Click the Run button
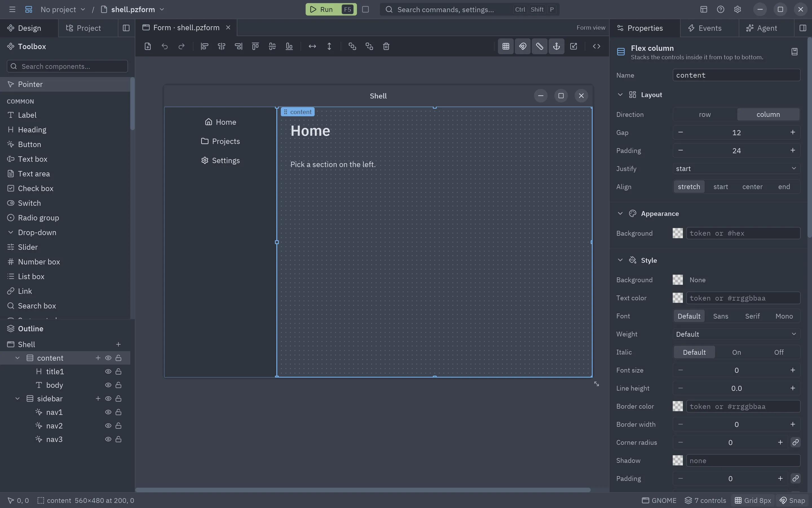This screenshot has width=812, height=508. coord(331,9)
